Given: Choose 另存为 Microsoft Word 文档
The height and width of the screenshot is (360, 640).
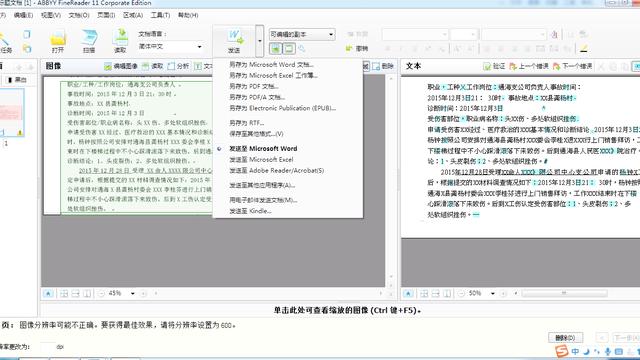Looking at the screenshot, I should pyautogui.click(x=271, y=64).
